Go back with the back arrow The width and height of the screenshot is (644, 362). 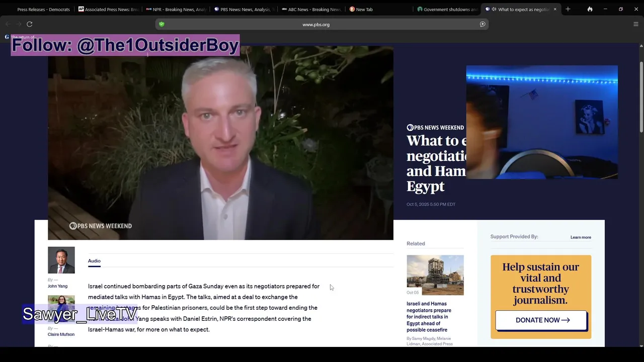[8, 24]
